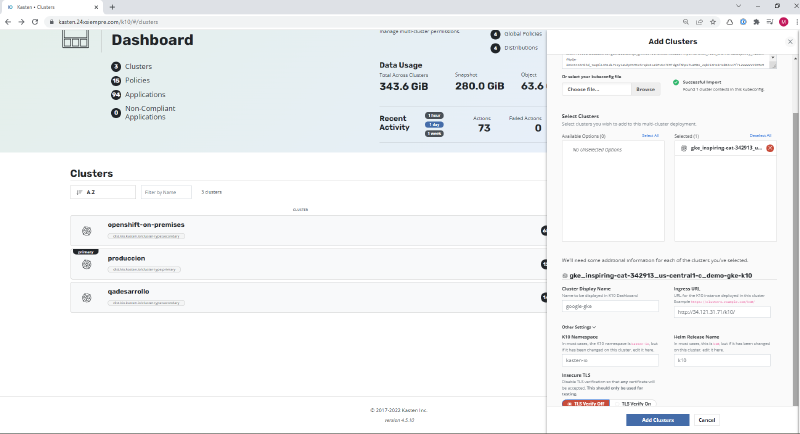This screenshot has height=434, width=800.
Task: Set Recent Activity to 1 day
Action: click(x=434, y=125)
